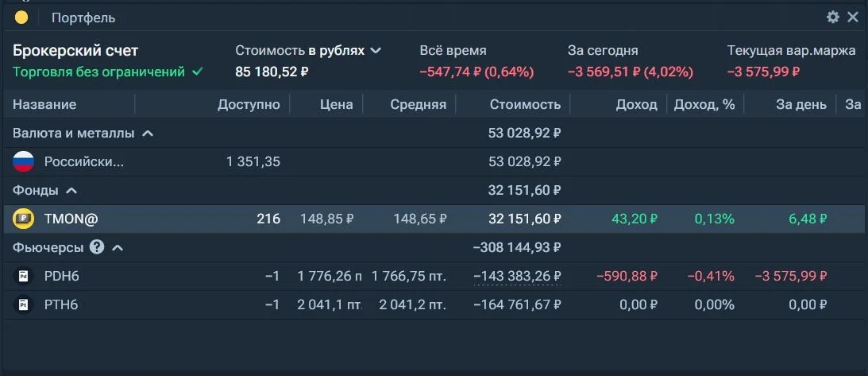
Task: Click TMON@ quantity 216
Action: pyautogui.click(x=268, y=219)
